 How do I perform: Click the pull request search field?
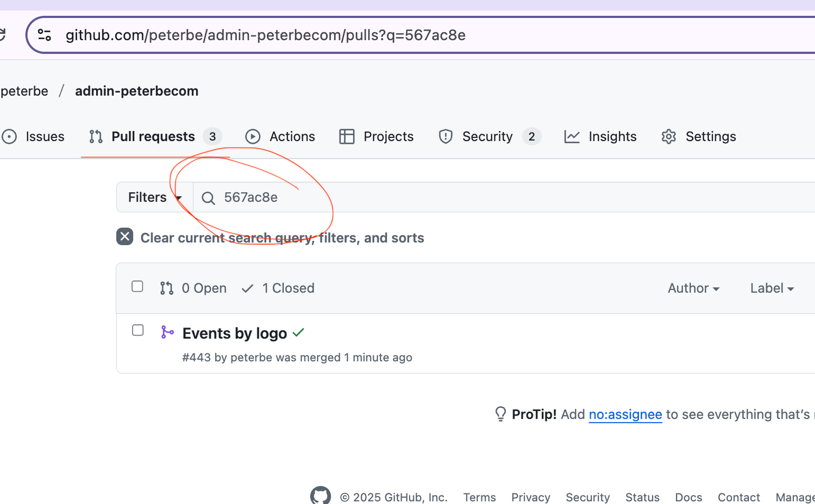point(504,197)
